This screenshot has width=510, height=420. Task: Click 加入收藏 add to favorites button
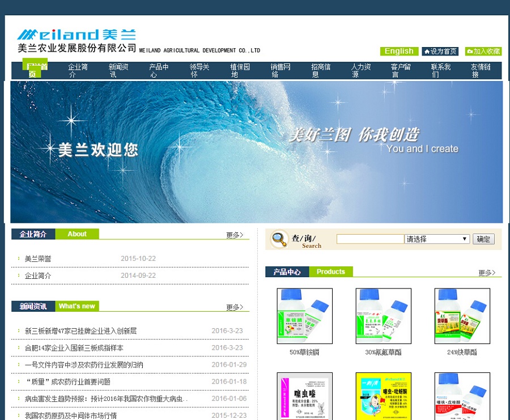coord(483,52)
